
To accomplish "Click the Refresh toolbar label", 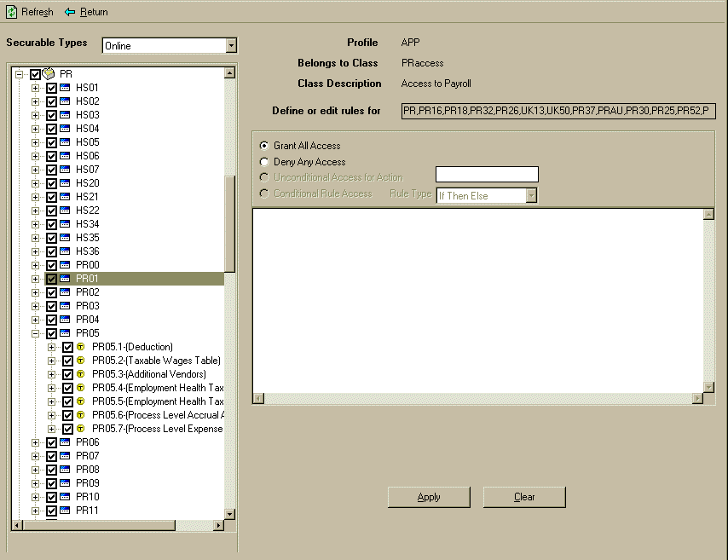I will (38, 12).
